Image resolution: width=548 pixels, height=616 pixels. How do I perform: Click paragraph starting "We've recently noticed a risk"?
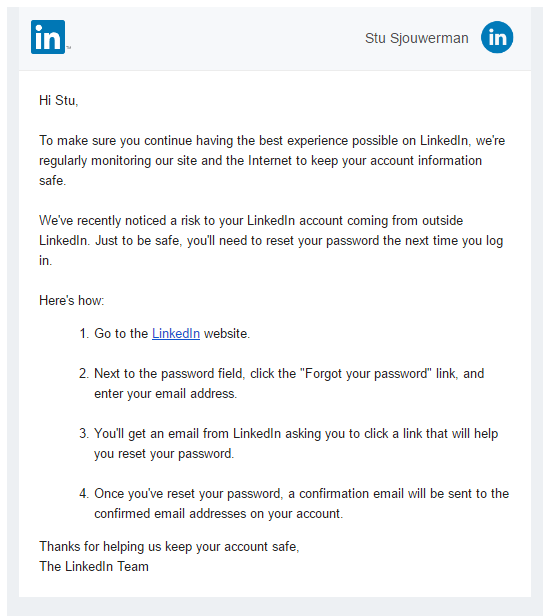coord(271,240)
